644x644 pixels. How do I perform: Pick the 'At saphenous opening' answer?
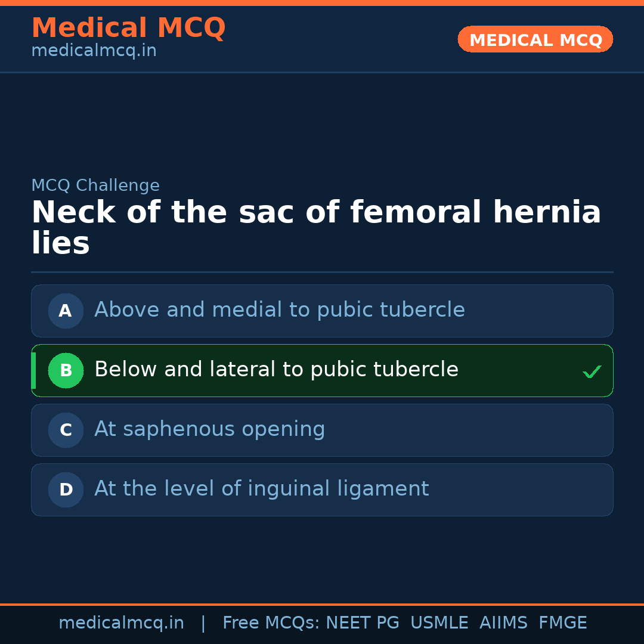[x=209, y=429]
